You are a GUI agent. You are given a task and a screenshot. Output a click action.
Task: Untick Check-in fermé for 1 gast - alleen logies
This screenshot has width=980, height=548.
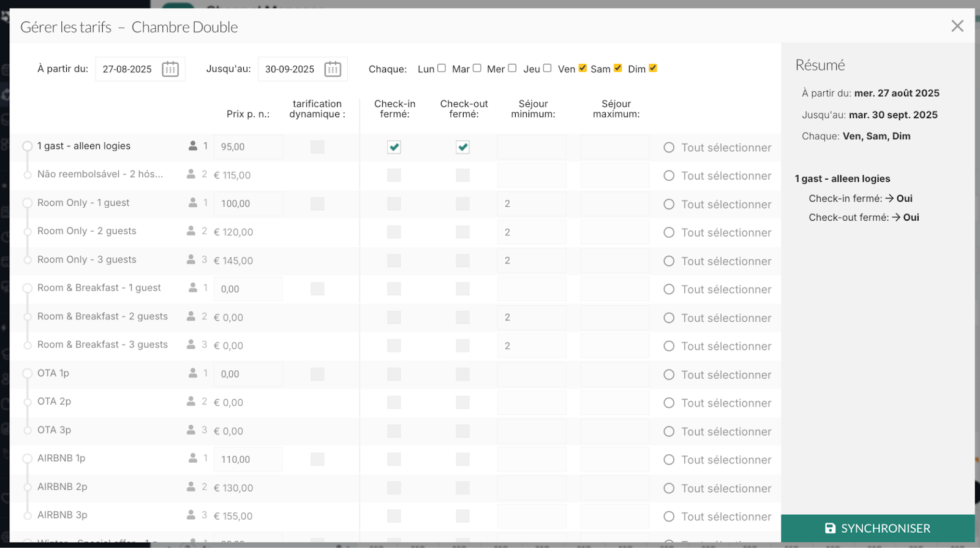point(394,147)
